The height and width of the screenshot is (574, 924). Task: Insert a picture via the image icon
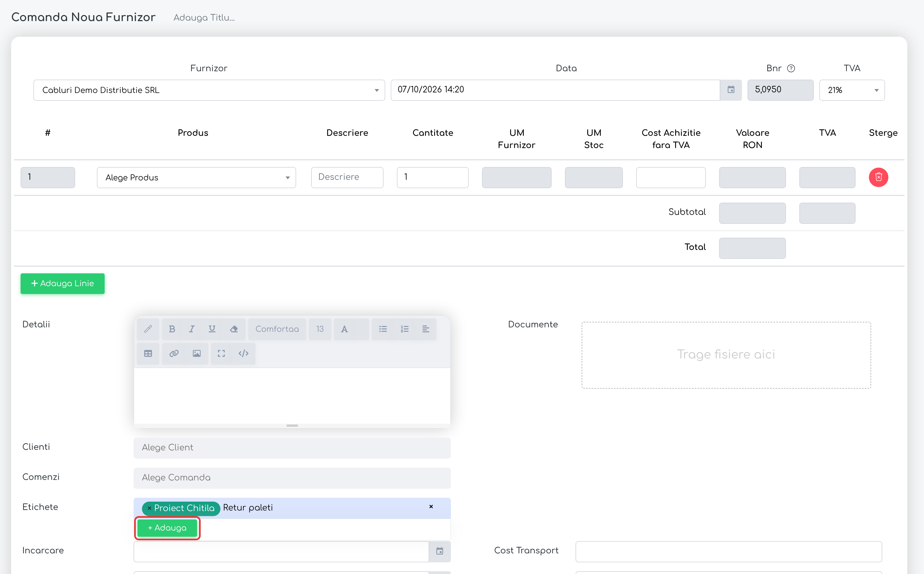[196, 354]
